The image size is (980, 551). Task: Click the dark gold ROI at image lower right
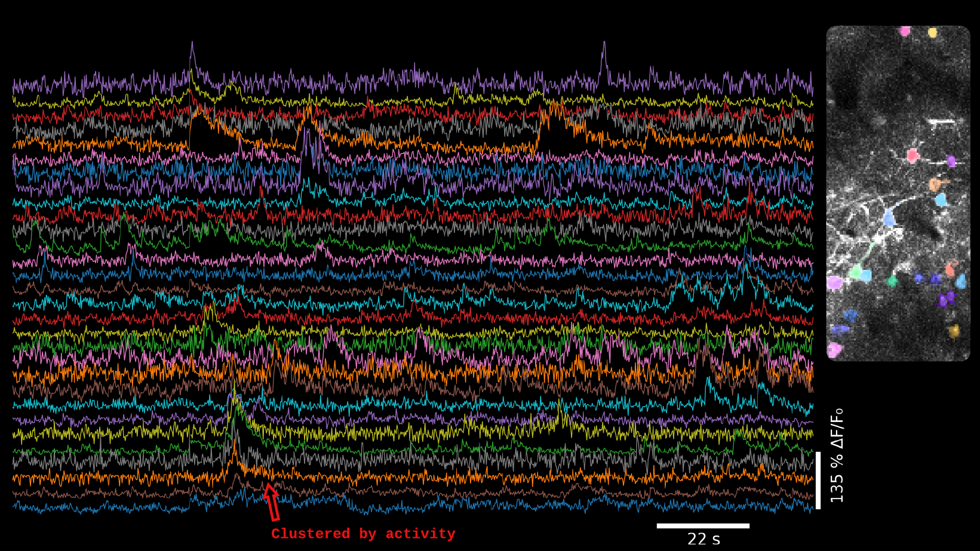tap(954, 331)
